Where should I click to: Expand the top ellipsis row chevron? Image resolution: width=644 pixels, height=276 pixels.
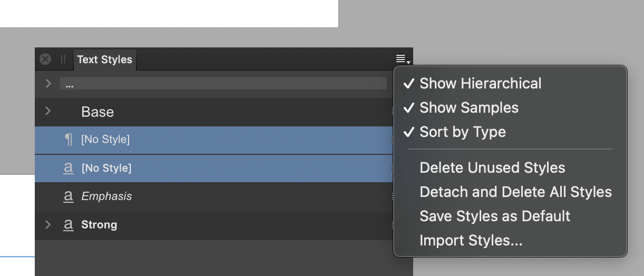(48, 83)
